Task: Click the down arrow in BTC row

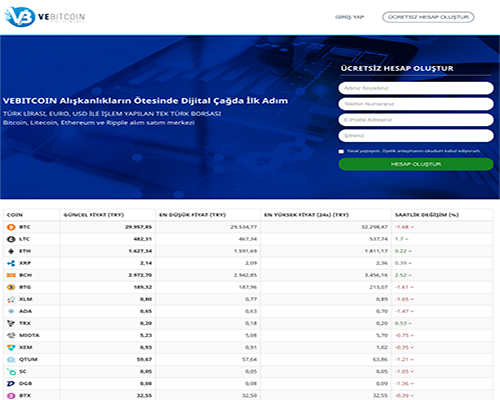Action: tap(412, 227)
